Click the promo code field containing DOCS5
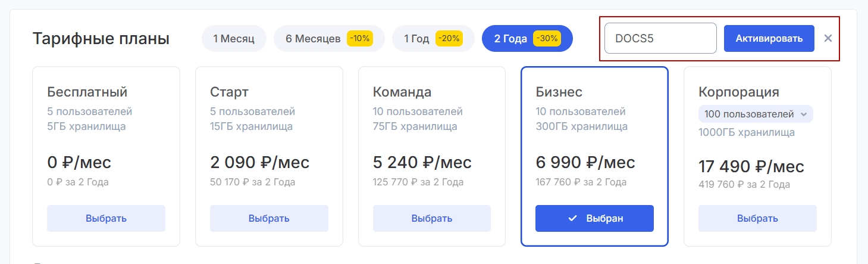868x264 pixels. coord(660,39)
